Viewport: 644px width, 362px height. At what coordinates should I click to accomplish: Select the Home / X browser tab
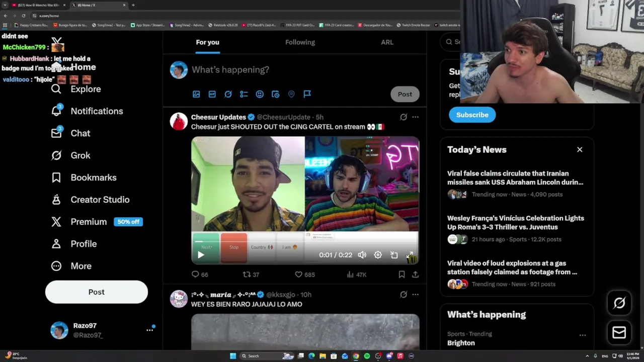click(99, 5)
